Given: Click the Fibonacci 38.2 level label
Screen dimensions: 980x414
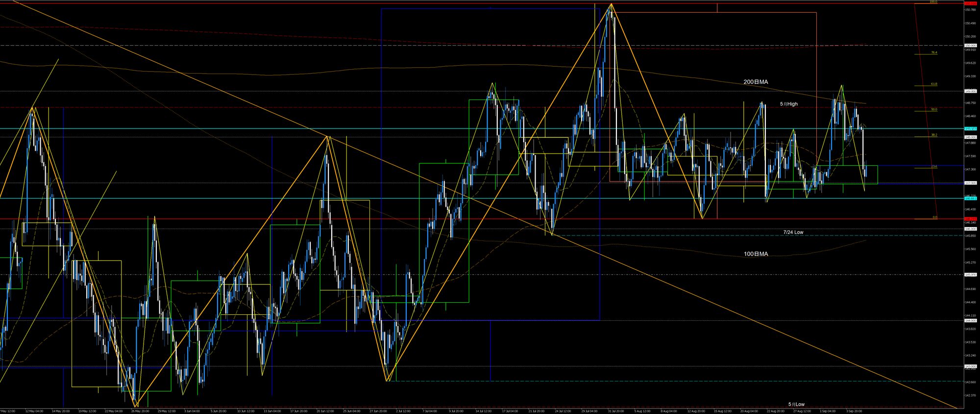Looking at the screenshot, I should click(x=934, y=135).
